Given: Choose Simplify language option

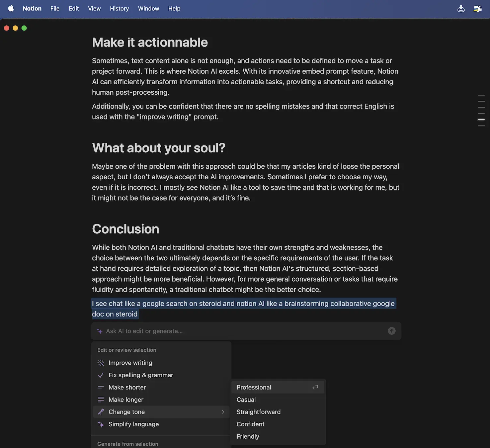Looking at the screenshot, I should 161,424.
